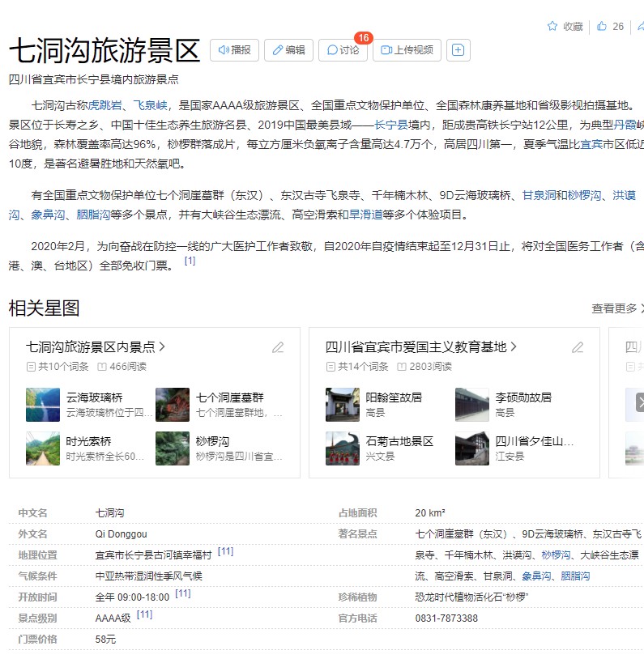Open the 长宁县 hyperlink in the intro
This screenshot has height=663, width=644.
click(x=391, y=125)
